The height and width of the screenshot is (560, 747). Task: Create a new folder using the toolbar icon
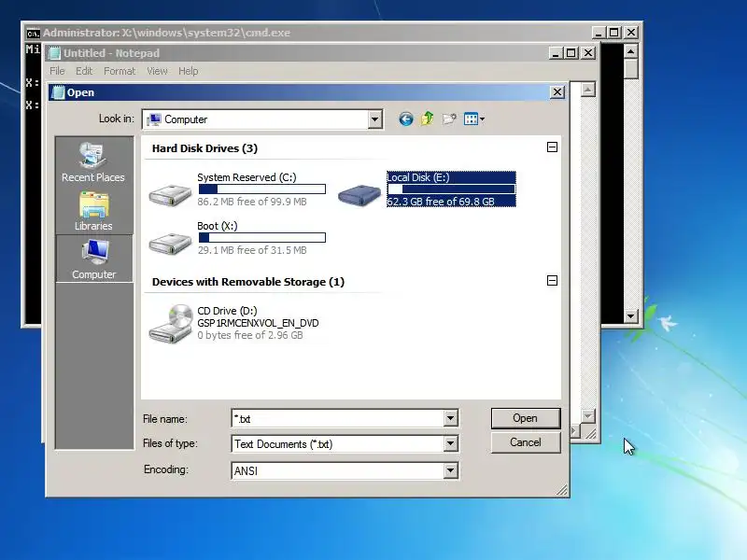(449, 119)
